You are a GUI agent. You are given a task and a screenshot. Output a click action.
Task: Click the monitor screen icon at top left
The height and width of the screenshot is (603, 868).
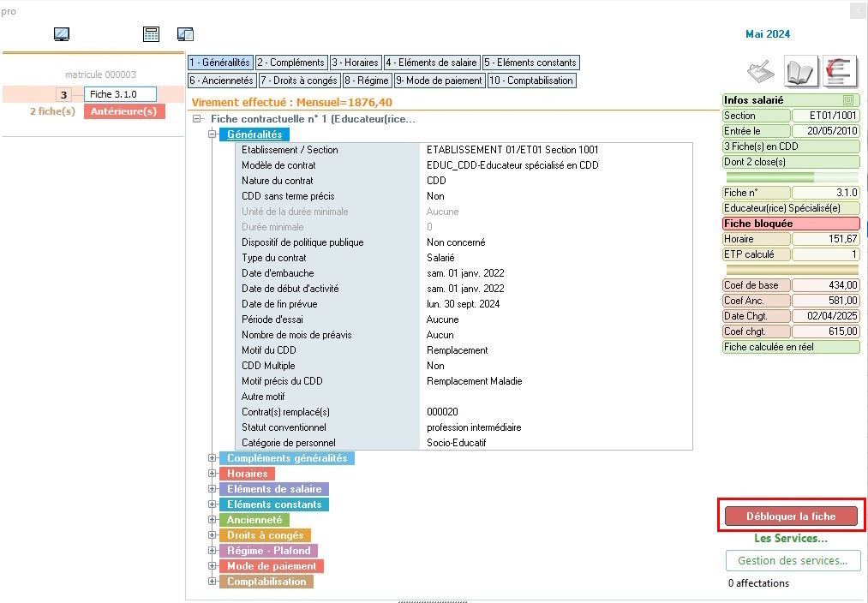62,34
